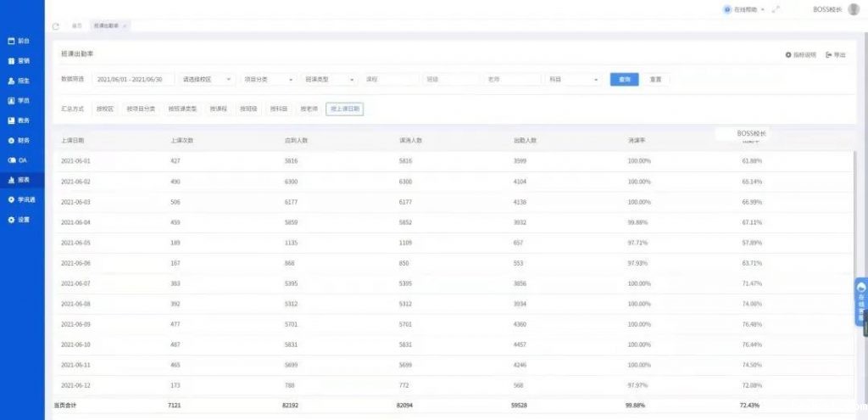Viewport: 868px width, 420px height.
Task: Click the fullscreen expand icon
Action: (776, 9)
